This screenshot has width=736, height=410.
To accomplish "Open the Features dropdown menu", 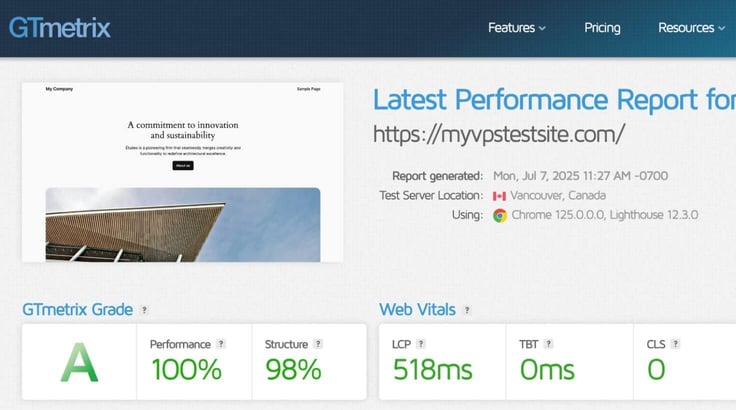I will pyautogui.click(x=516, y=28).
